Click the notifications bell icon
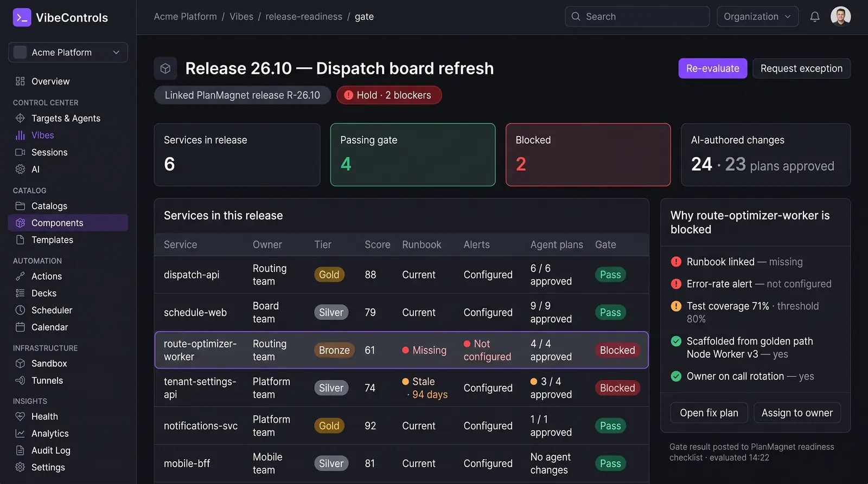The height and width of the screenshot is (484, 868). coord(814,17)
